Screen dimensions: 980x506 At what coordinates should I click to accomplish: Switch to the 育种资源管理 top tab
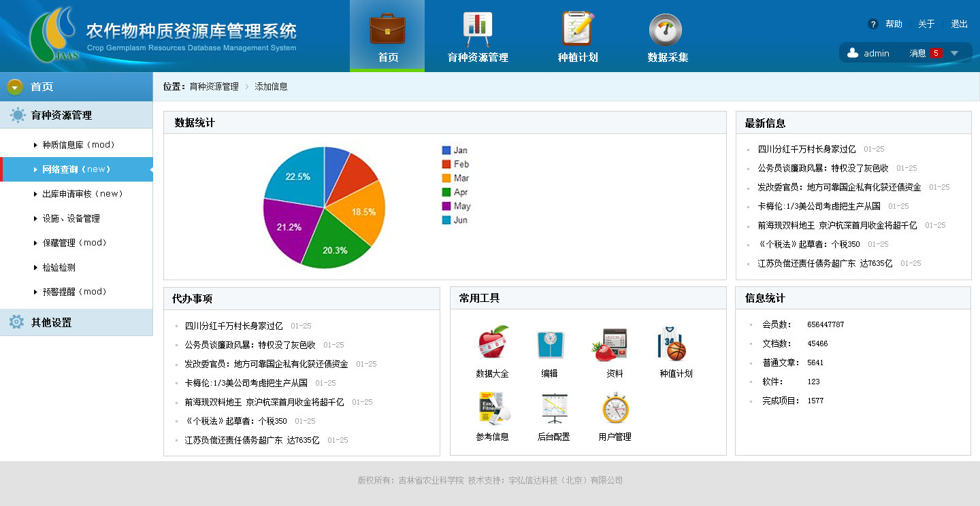tap(478, 37)
